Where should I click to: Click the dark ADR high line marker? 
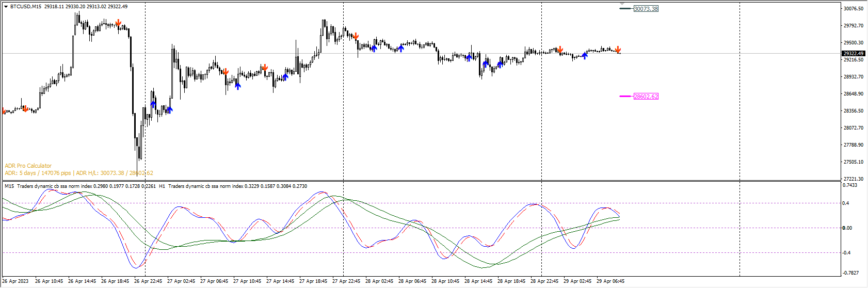(x=625, y=9)
